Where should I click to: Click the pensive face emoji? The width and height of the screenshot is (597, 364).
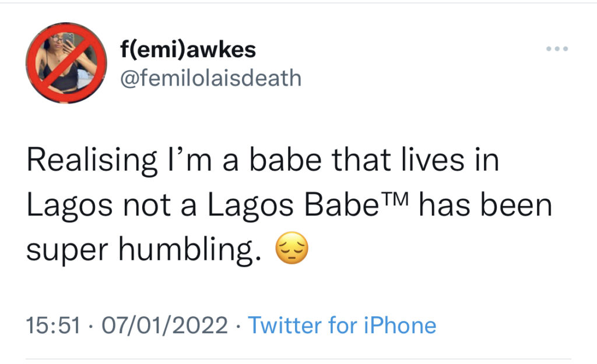click(x=290, y=250)
